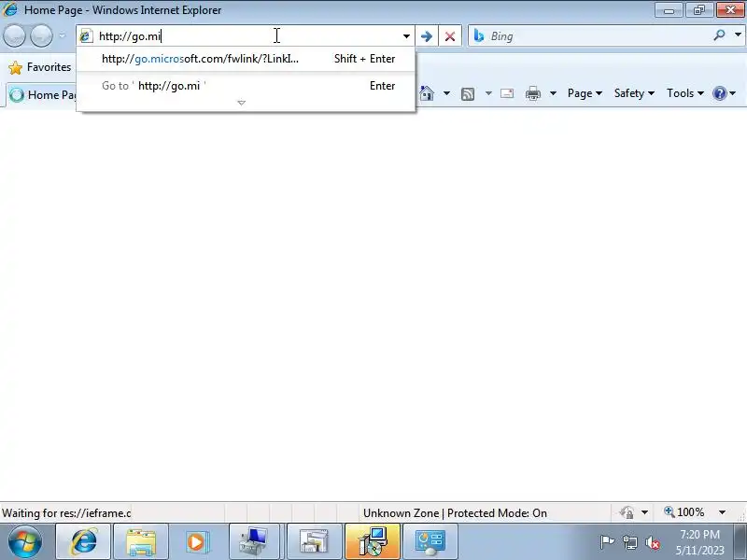Open the Tools menu

[684, 93]
